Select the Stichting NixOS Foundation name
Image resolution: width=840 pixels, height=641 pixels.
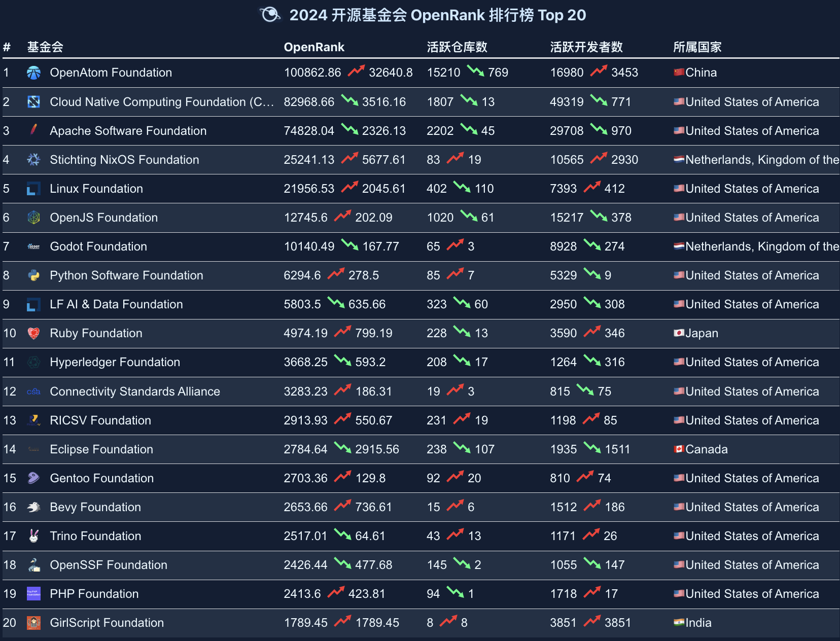[124, 160]
